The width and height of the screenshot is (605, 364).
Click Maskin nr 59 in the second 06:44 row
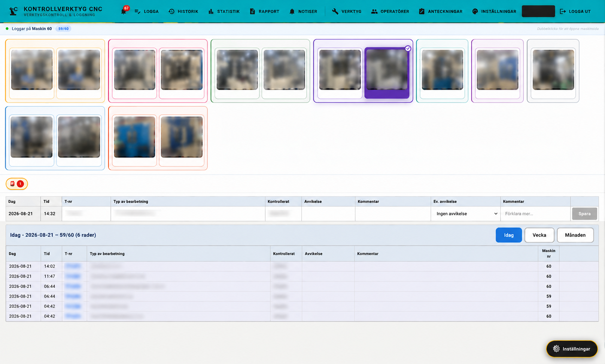pyautogui.click(x=548, y=296)
